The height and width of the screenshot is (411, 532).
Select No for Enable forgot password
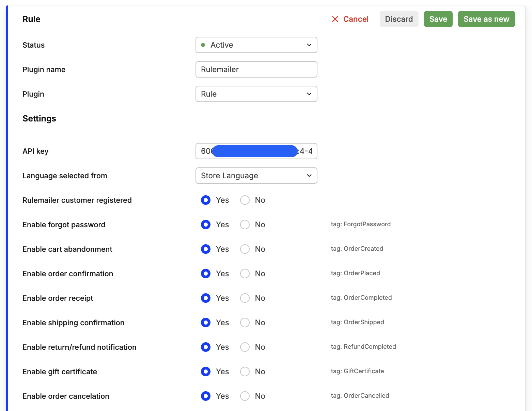245,225
